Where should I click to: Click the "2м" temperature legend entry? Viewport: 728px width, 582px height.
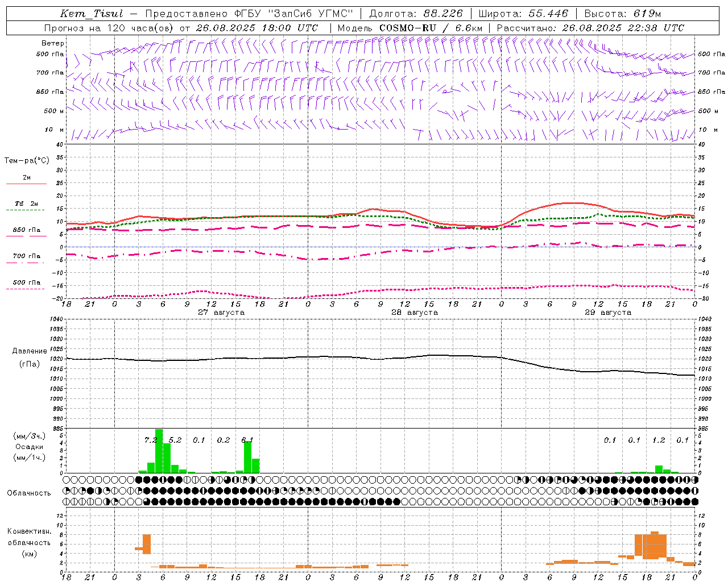pos(27,178)
